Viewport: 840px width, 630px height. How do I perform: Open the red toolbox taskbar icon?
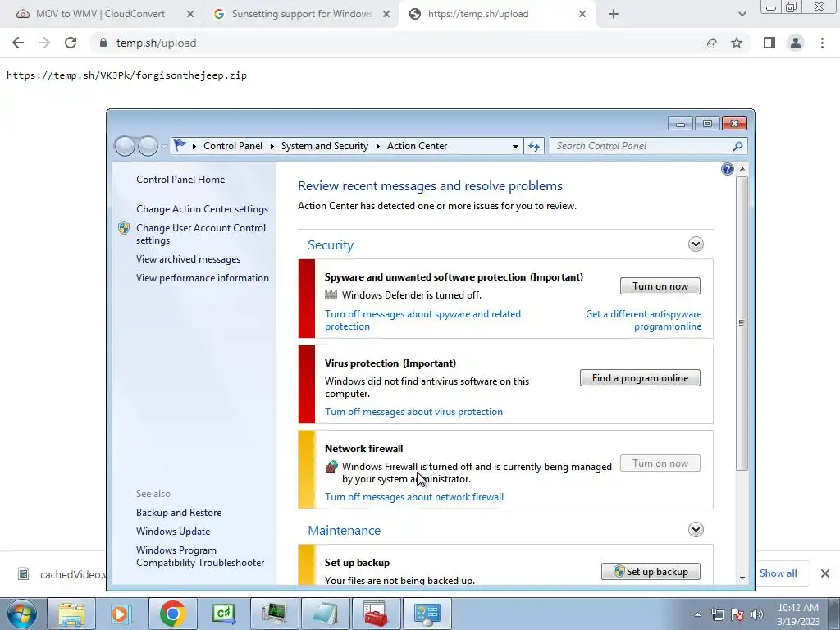tap(375, 614)
